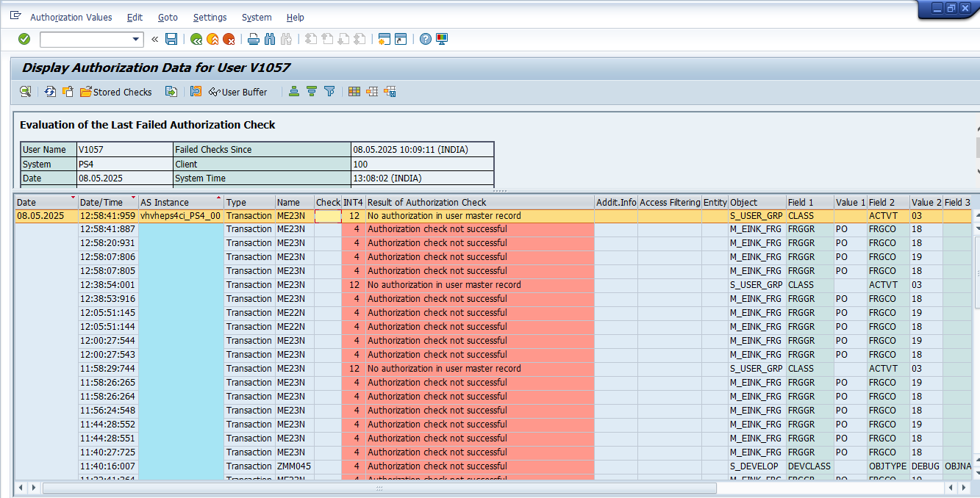The image size is (980, 498).
Task: Click the Save diskette icon
Action: coord(171,39)
